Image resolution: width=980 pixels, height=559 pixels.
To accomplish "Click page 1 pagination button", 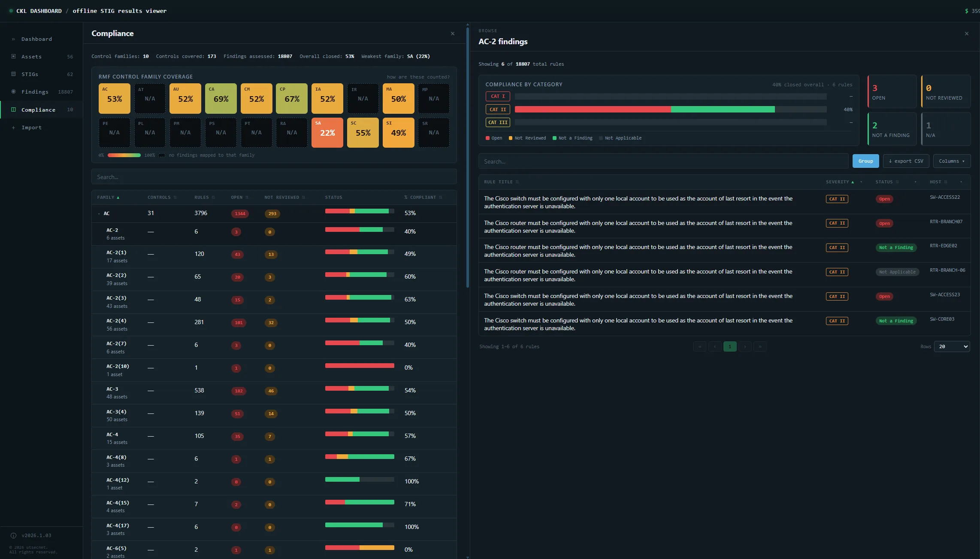I will (729, 346).
